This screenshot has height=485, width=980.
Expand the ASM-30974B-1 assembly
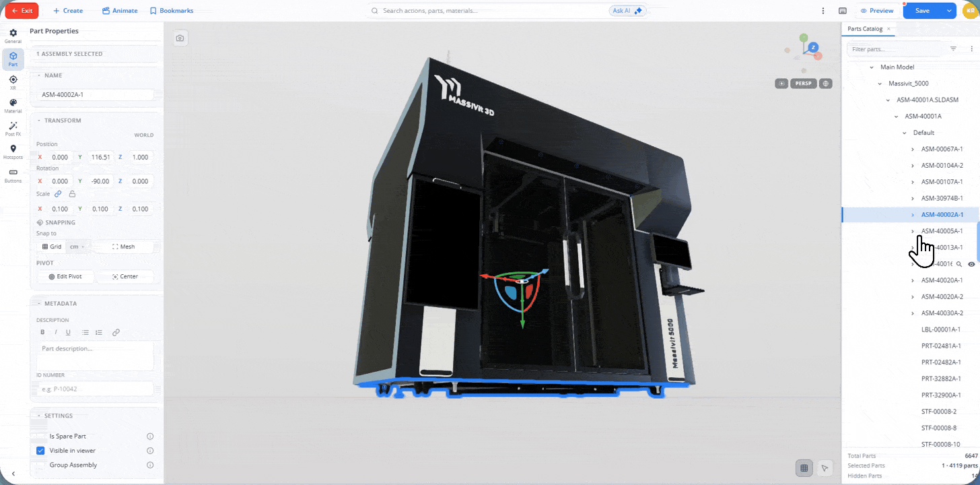(913, 198)
